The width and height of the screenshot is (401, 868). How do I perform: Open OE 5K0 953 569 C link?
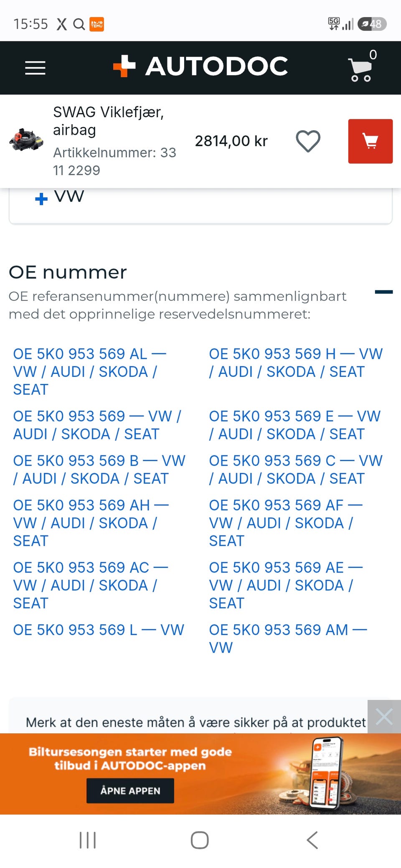click(x=296, y=469)
